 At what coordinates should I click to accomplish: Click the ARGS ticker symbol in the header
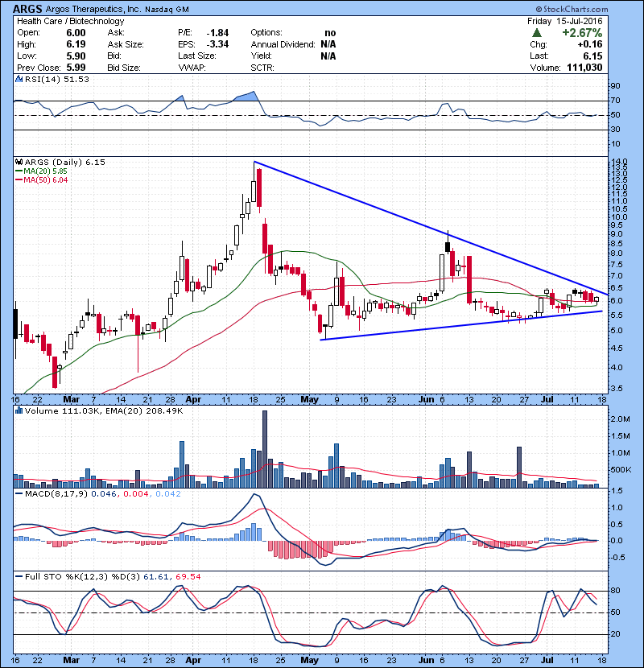pyautogui.click(x=27, y=9)
